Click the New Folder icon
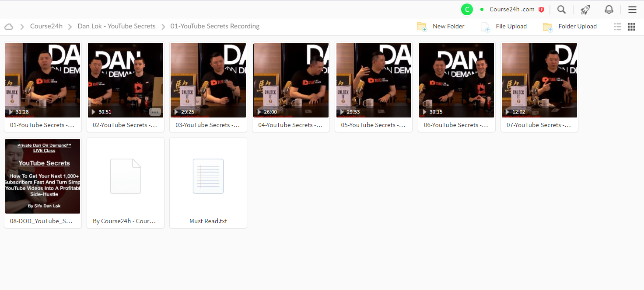Screen dimensions: 644x290 point(422,27)
